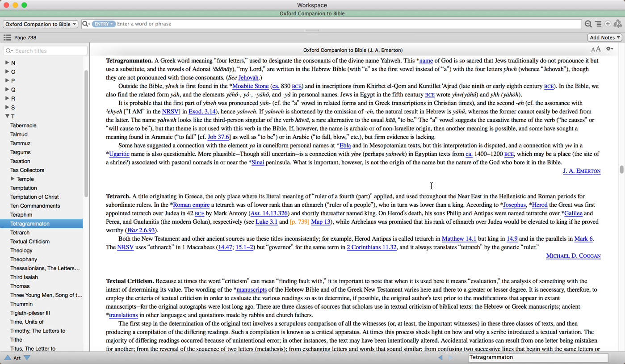
Task: Click the fuzzy search magnifier icon
Action: pyautogui.click(x=588, y=24)
